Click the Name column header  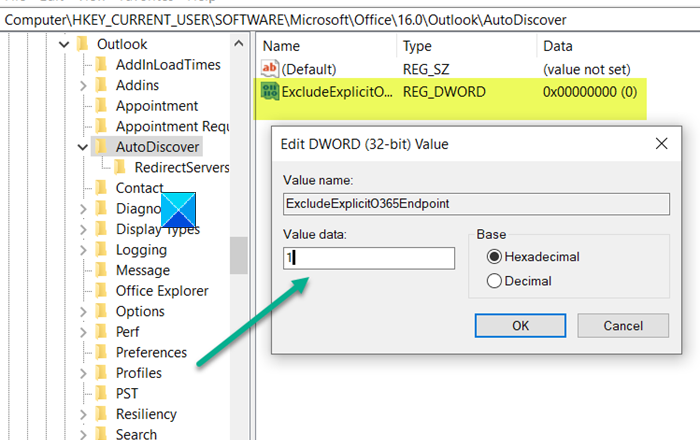pyautogui.click(x=281, y=46)
